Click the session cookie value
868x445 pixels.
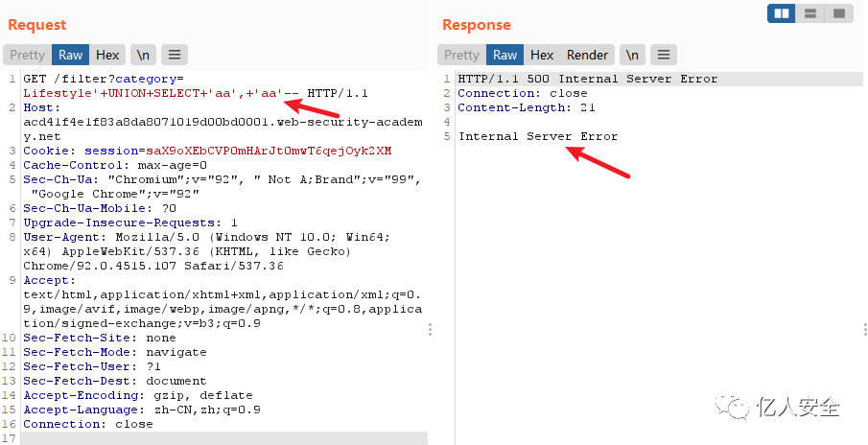point(269,151)
